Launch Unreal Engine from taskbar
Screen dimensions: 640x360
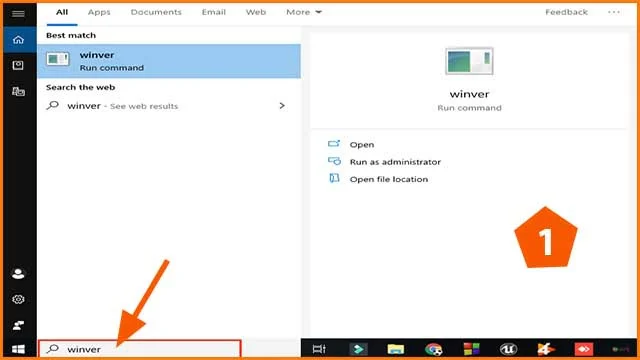509,349
